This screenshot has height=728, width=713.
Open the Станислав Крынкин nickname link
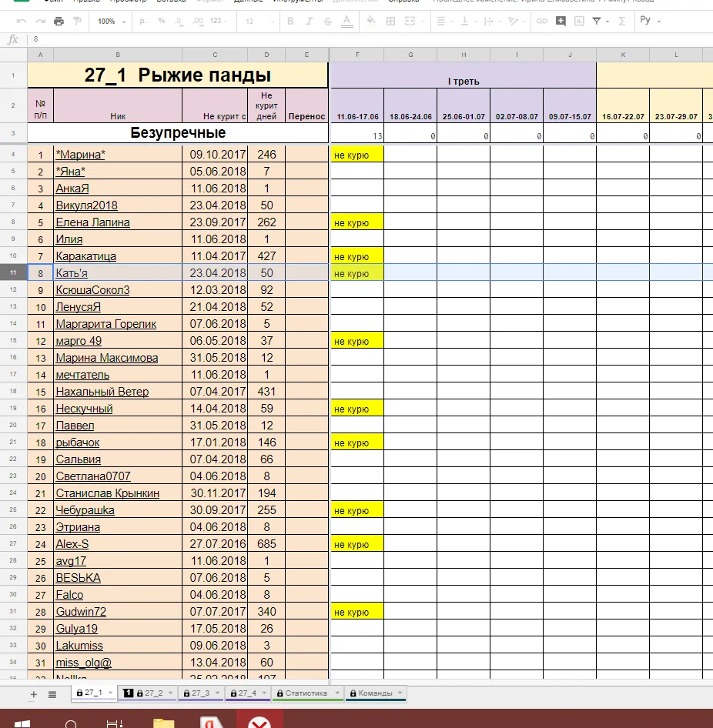[x=108, y=493]
